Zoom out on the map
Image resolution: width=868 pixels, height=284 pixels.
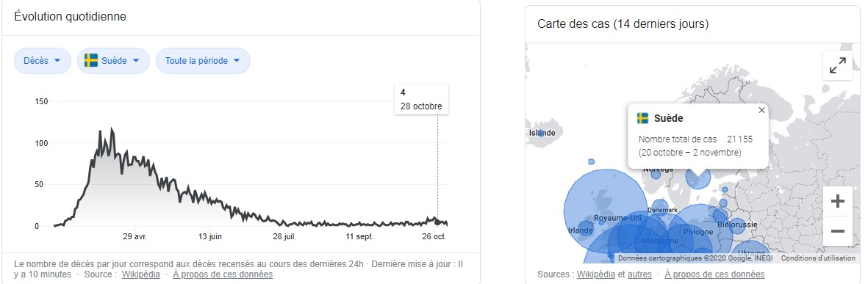coord(838,231)
